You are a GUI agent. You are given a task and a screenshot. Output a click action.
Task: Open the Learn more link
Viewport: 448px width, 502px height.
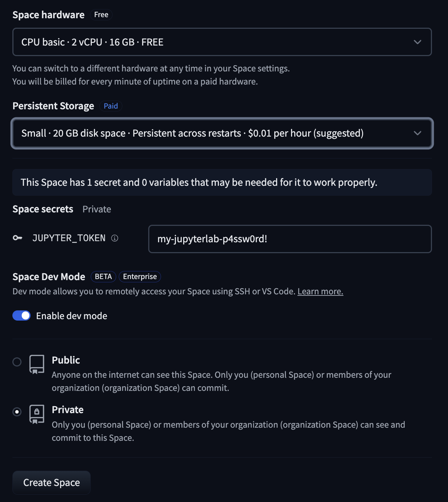pos(320,291)
